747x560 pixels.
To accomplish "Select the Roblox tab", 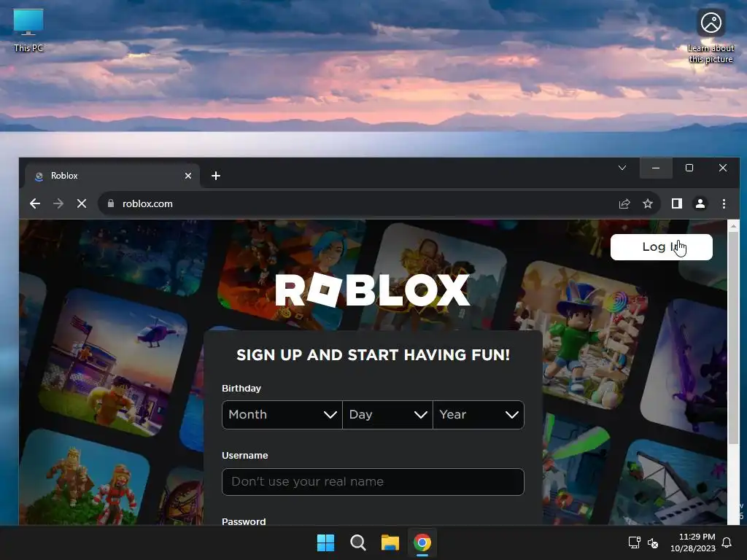I will coord(112,176).
